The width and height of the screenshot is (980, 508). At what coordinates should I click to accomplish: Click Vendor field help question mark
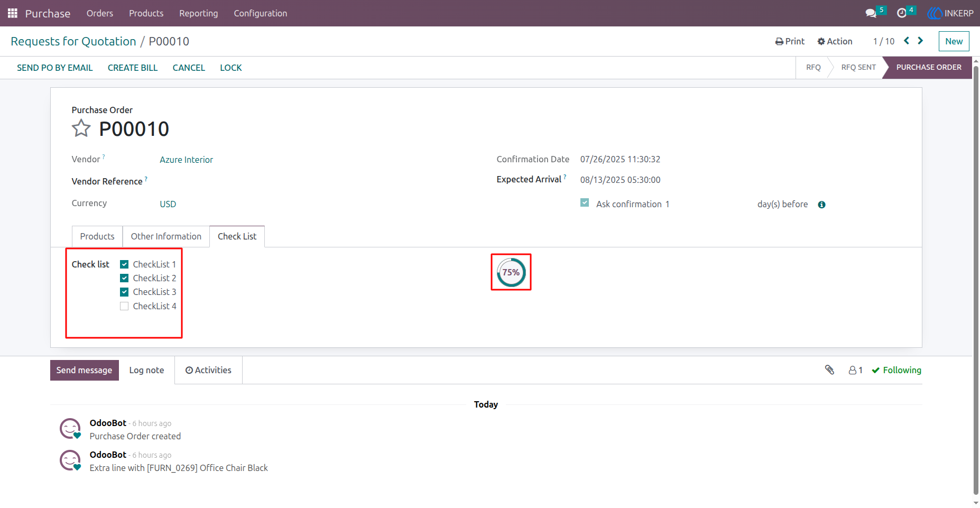tap(104, 157)
